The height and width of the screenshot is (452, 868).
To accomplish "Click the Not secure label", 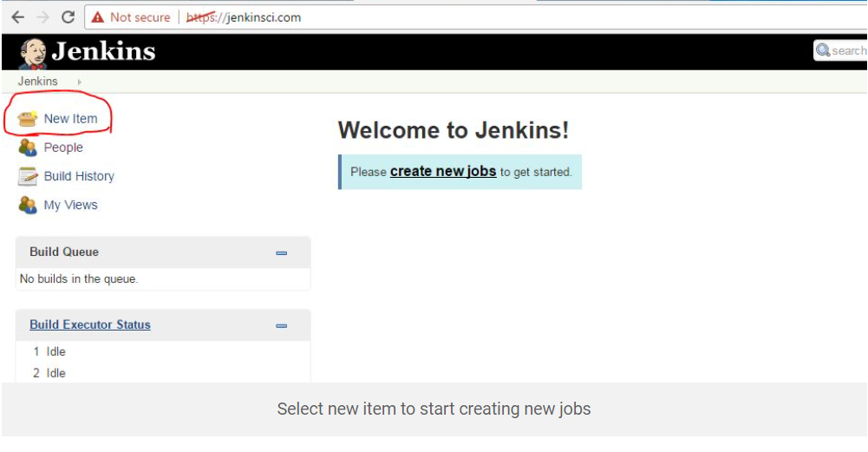I will (140, 17).
